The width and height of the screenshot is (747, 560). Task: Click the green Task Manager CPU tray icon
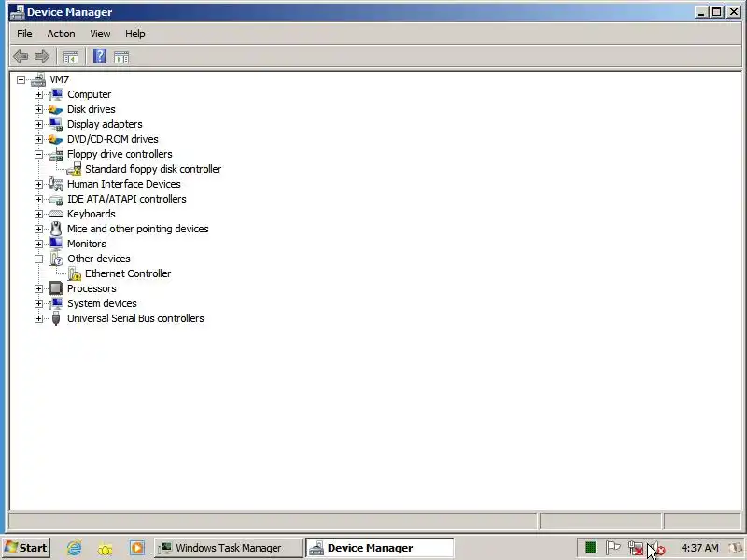coord(590,548)
